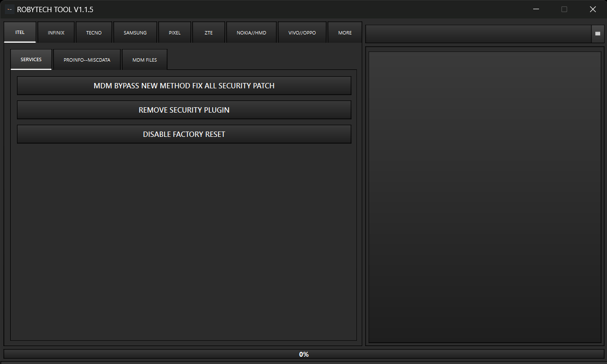Image resolution: width=607 pixels, height=364 pixels.
Task: Close the Robytech Tool window
Action: click(x=592, y=9)
